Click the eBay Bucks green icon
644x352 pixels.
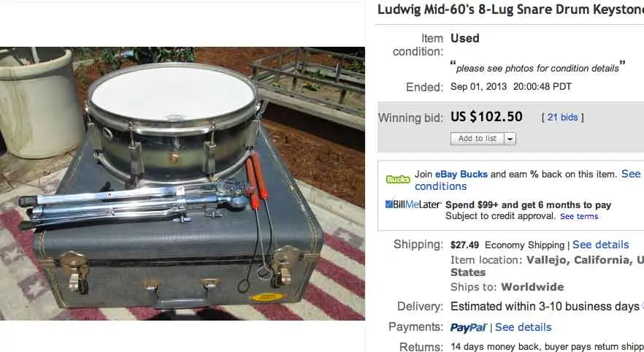(397, 180)
